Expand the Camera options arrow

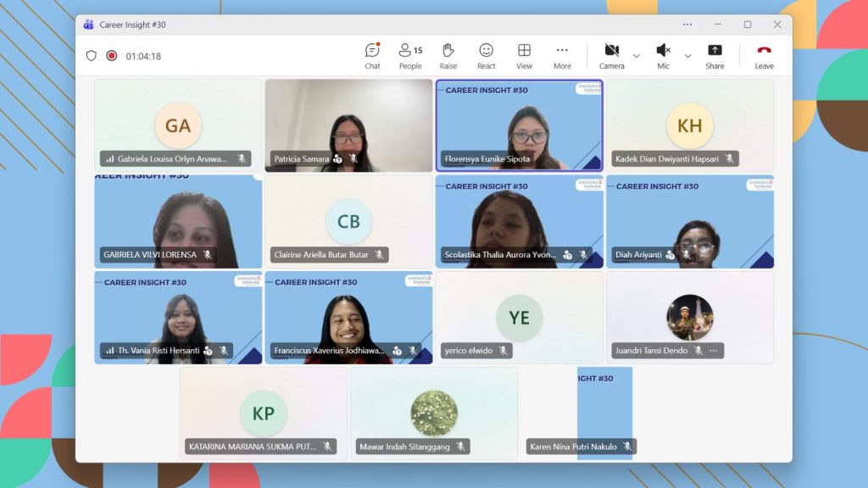pyautogui.click(x=636, y=56)
